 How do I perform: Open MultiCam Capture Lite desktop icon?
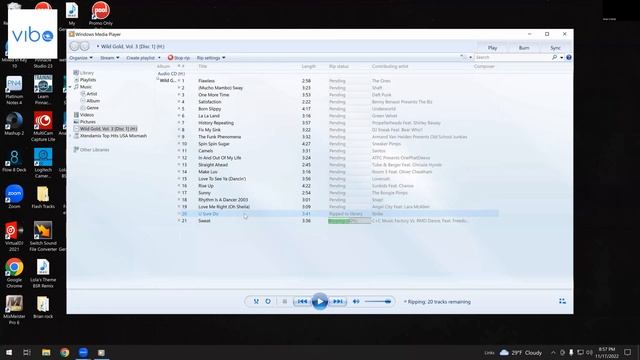click(x=43, y=127)
